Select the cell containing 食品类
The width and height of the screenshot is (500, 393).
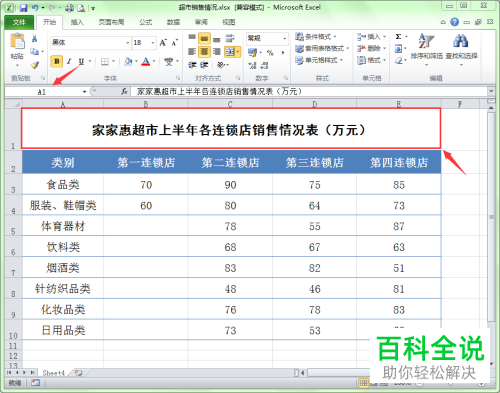(x=63, y=184)
